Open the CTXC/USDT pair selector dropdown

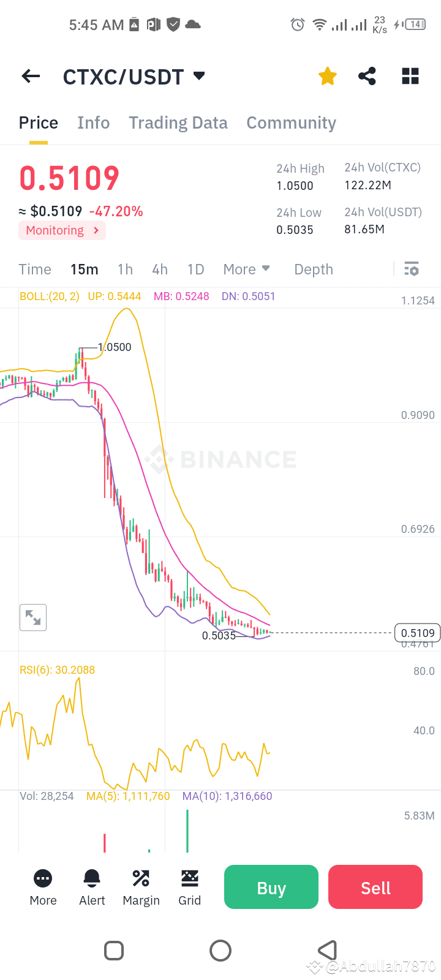point(134,76)
